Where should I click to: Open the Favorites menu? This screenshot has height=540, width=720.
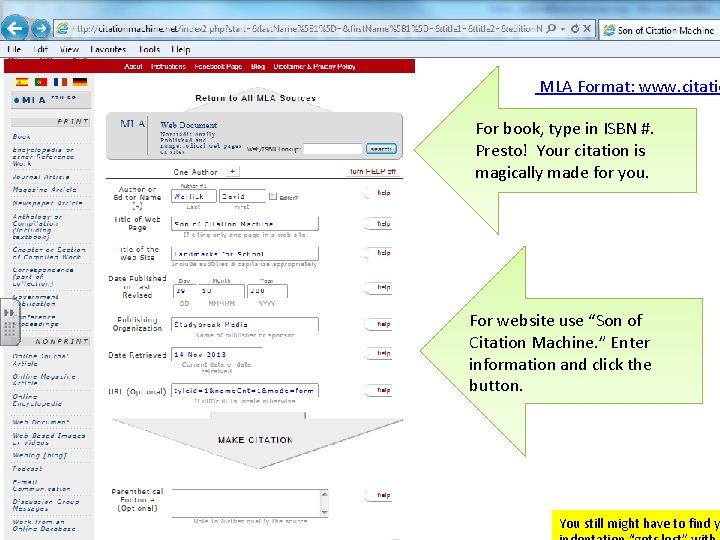click(x=108, y=49)
